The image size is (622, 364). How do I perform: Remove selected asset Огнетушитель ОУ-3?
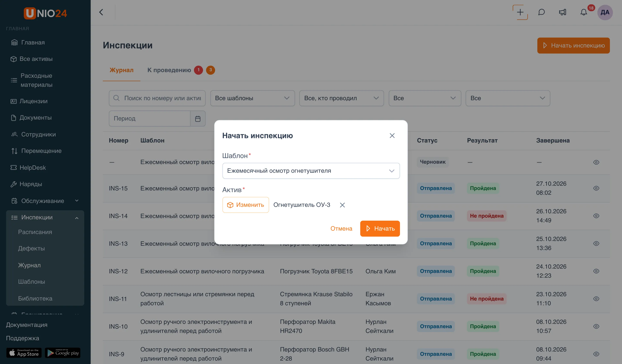pyautogui.click(x=342, y=205)
